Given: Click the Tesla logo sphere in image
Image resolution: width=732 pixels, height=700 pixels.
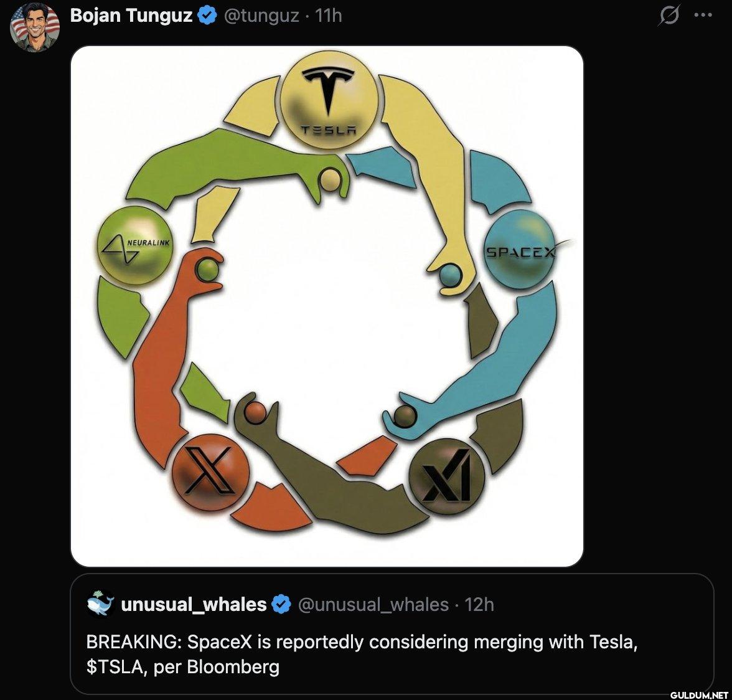Looking at the screenshot, I should [329, 100].
